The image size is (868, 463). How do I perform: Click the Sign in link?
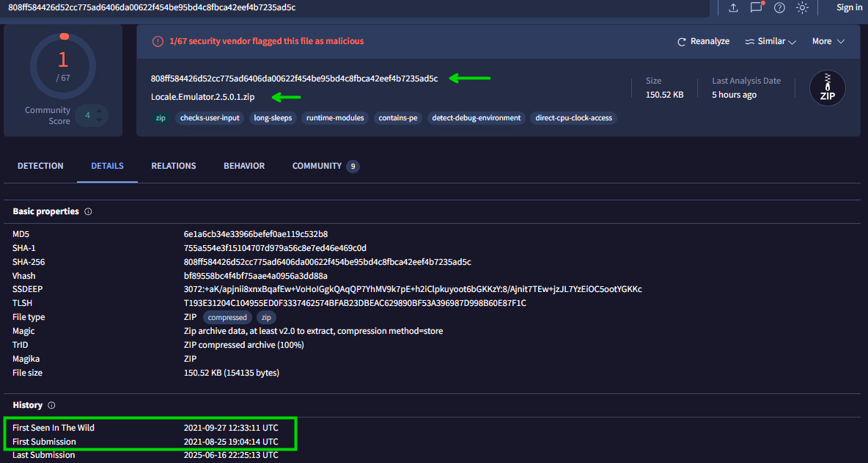(849, 7)
